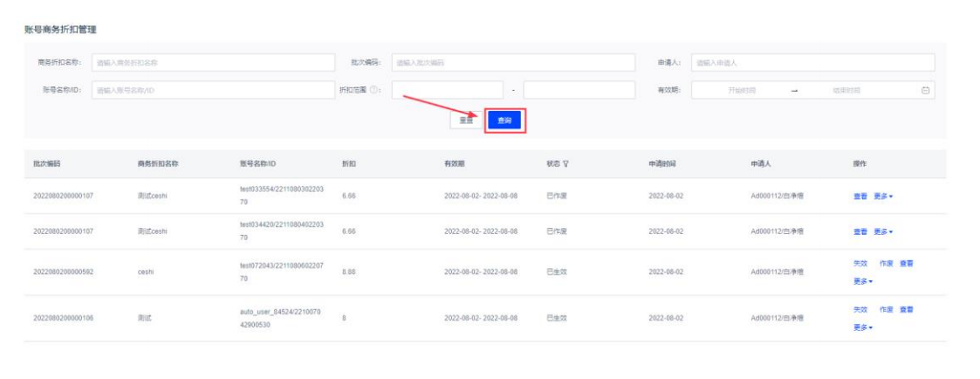Expand 更多 for the auto_user_84524 row
The width and height of the screenshot is (980, 379).
(863, 327)
